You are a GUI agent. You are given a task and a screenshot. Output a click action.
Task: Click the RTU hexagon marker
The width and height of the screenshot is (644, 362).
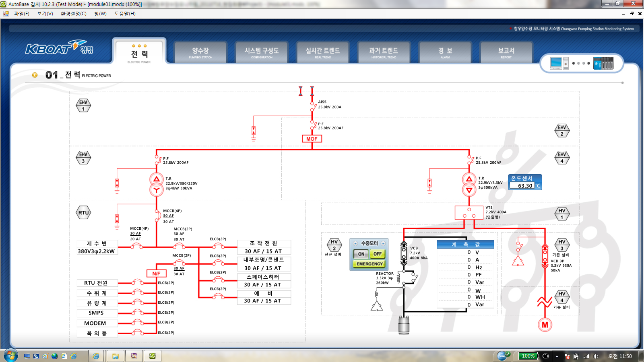83,213
